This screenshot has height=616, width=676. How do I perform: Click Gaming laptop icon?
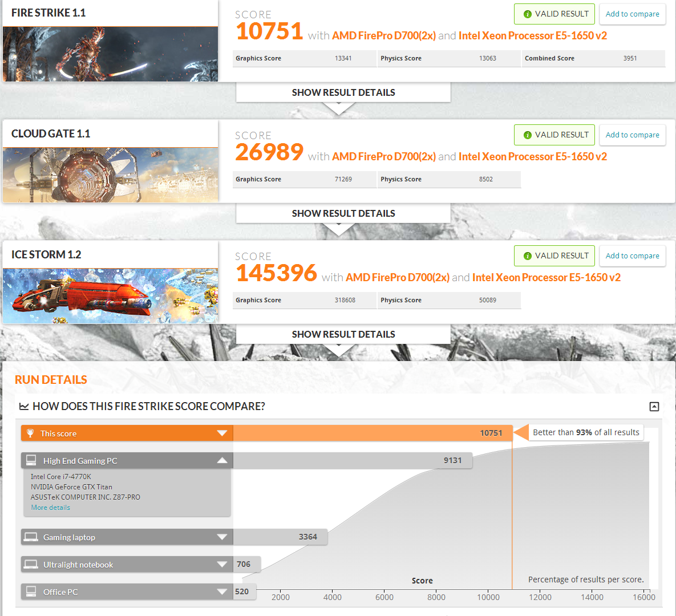(31, 537)
